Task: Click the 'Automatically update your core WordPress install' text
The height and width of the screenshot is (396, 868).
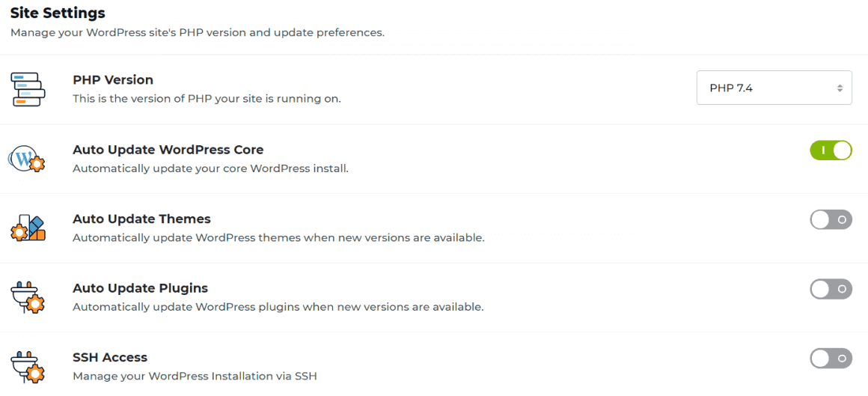Action: (210, 168)
